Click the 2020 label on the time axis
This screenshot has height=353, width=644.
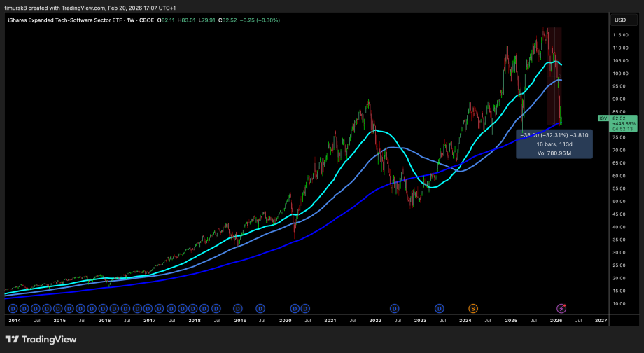(x=284, y=320)
